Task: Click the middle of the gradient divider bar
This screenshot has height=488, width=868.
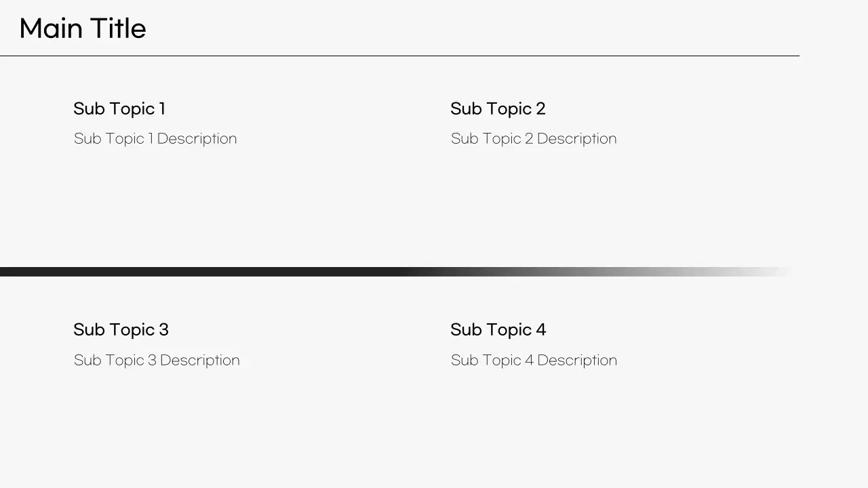Action: [x=397, y=272]
